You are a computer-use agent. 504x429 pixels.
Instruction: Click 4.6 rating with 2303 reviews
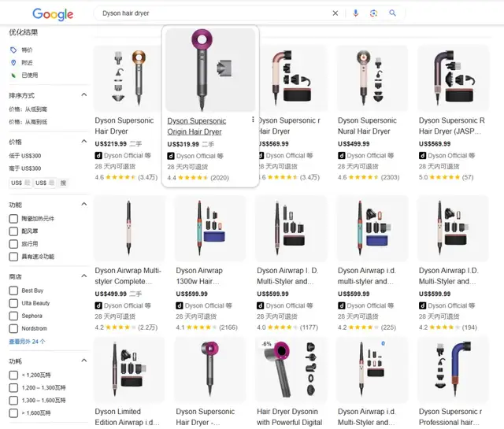pos(369,177)
